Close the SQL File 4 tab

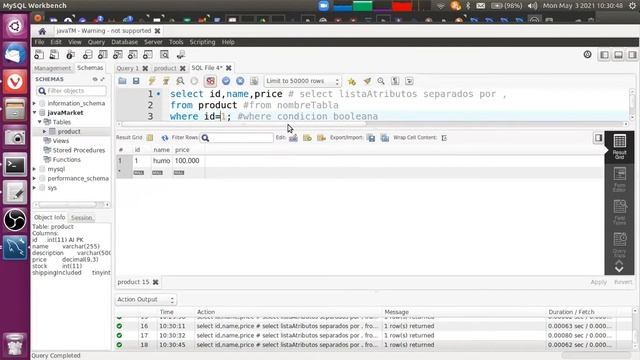tap(229, 68)
